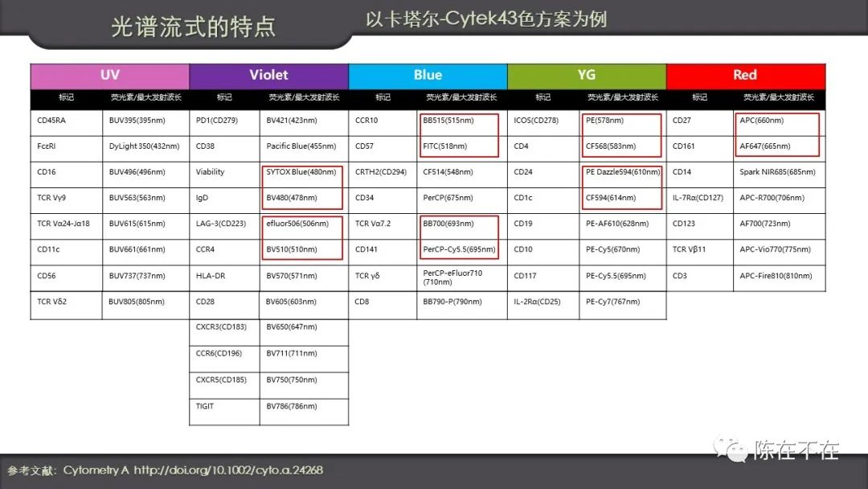Select the TIGIT marker cell
The height and width of the screenshot is (489, 868).
[205, 406]
